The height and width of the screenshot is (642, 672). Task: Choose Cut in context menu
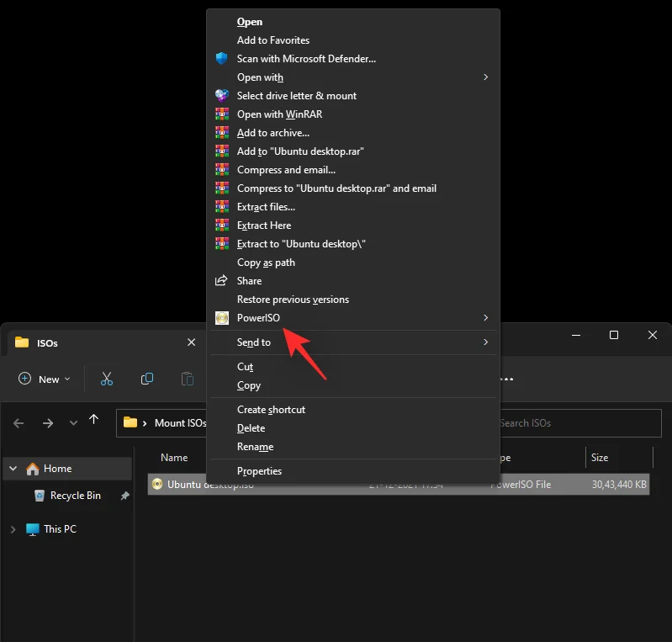[353, 367]
